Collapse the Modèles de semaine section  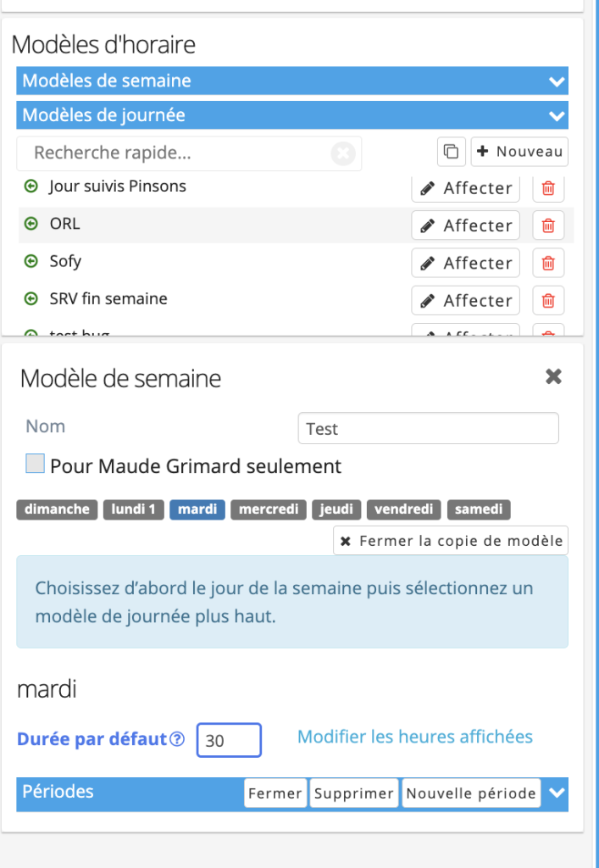point(557,81)
